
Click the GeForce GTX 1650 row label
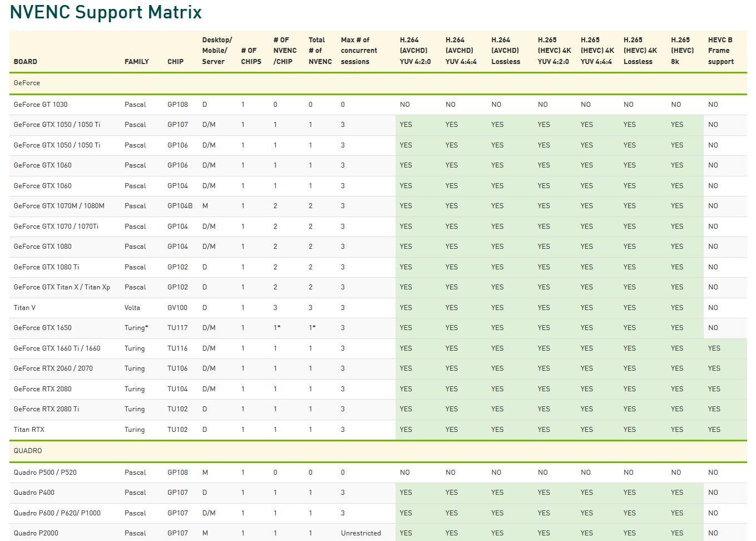(x=43, y=328)
